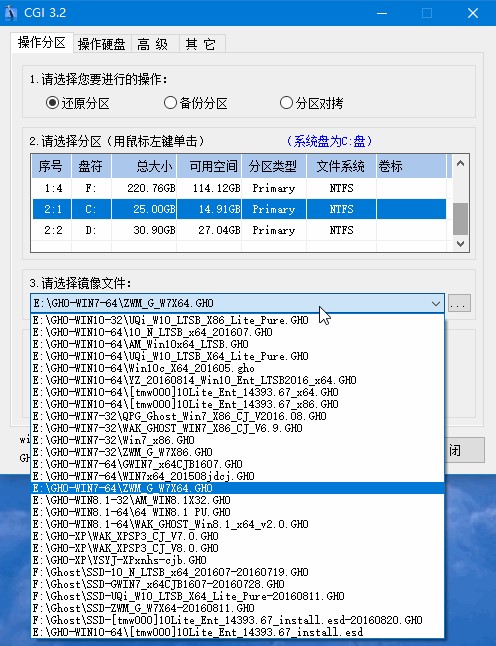496x646 pixels.
Task: Collapse the image file dropdown arrow
Action: 435,304
